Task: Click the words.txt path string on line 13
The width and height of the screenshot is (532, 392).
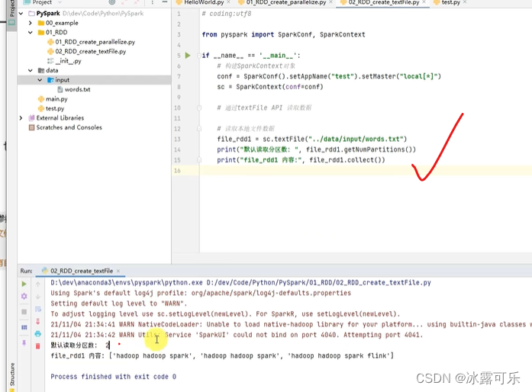Action: tap(356, 140)
